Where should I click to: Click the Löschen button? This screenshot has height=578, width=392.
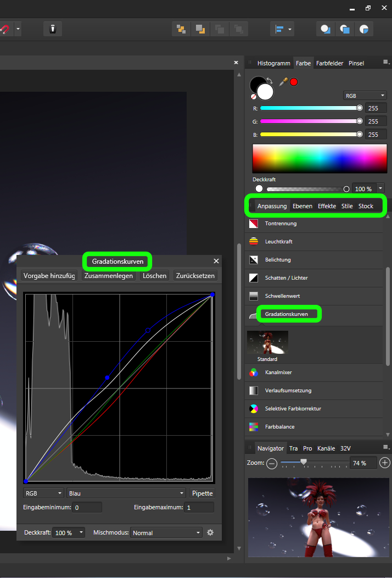155,275
